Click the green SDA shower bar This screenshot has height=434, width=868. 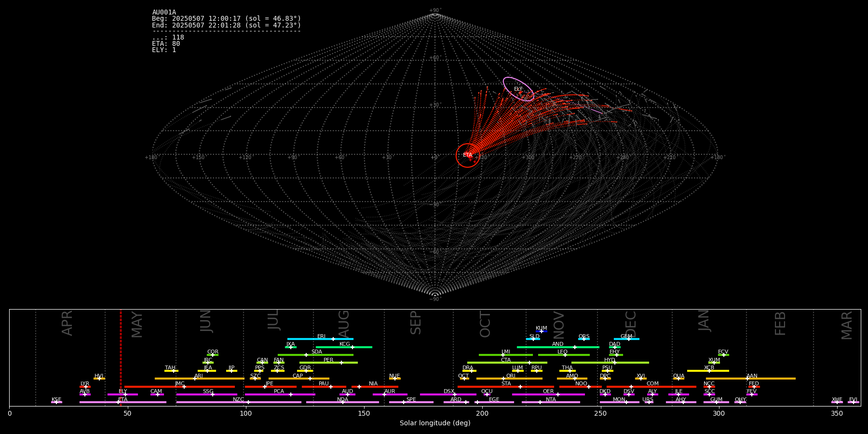point(315,355)
